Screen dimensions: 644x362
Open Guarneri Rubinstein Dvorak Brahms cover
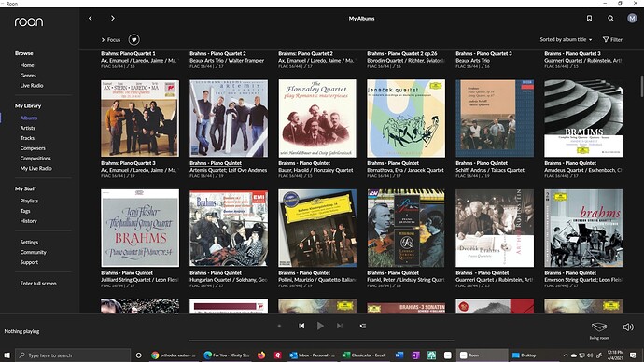point(495,228)
